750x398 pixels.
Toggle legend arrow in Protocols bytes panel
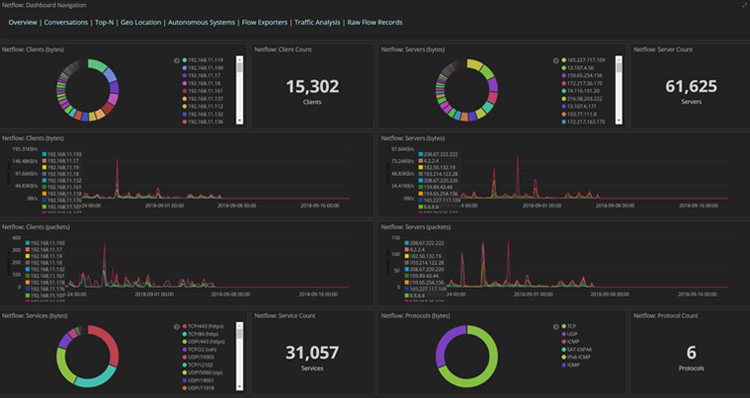(x=555, y=327)
